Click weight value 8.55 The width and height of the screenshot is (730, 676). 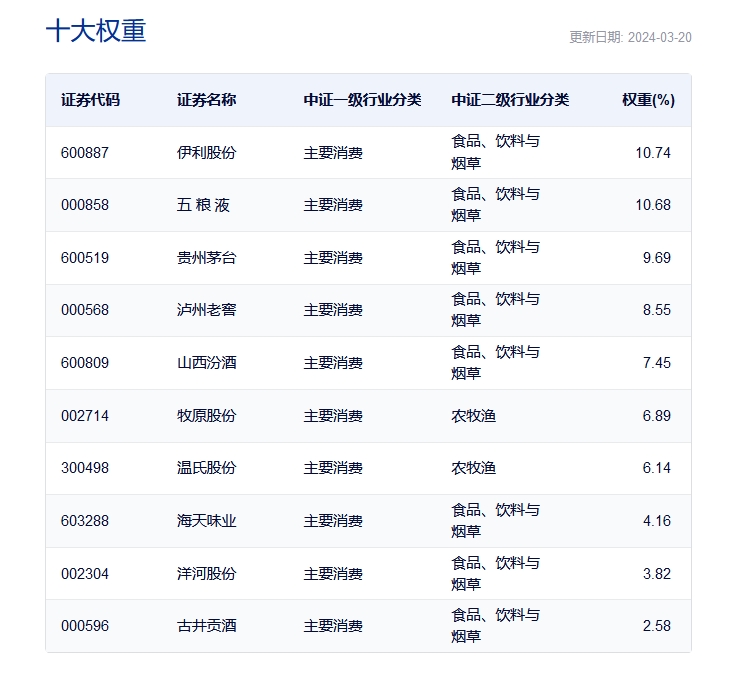(x=656, y=310)
